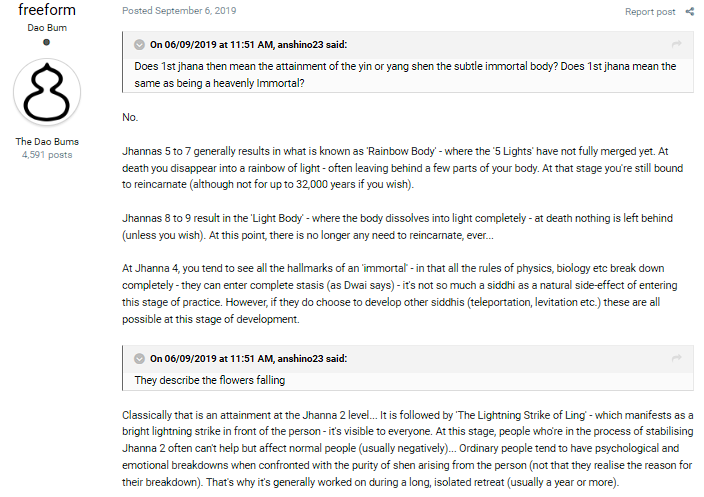
Task: Click the quoted text about 1st jhana
Action: [x=405, y=75]
